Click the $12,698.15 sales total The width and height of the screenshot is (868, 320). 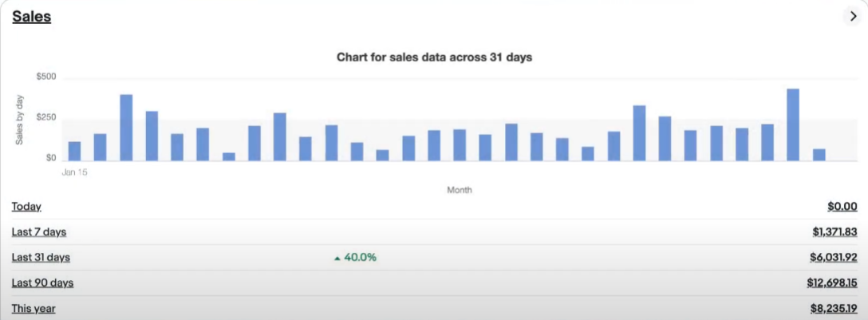pyautogui.click(x=832, y=282)
